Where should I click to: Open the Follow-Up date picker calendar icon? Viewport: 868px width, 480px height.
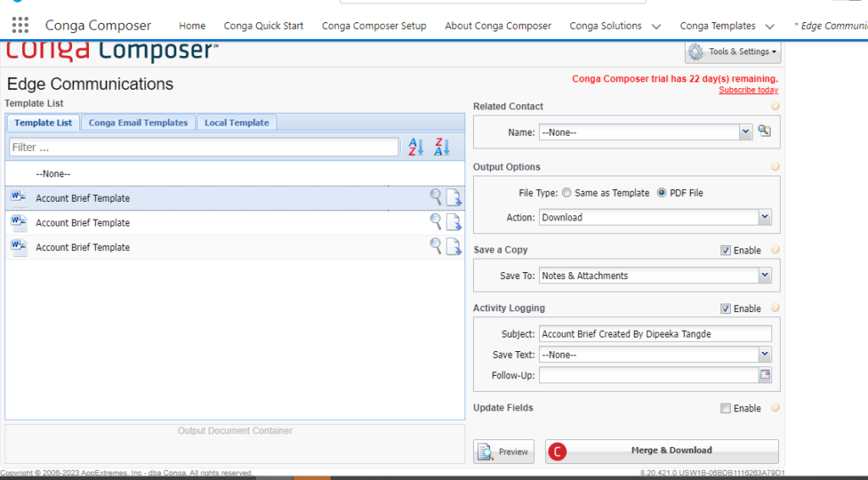click(765, 375)
